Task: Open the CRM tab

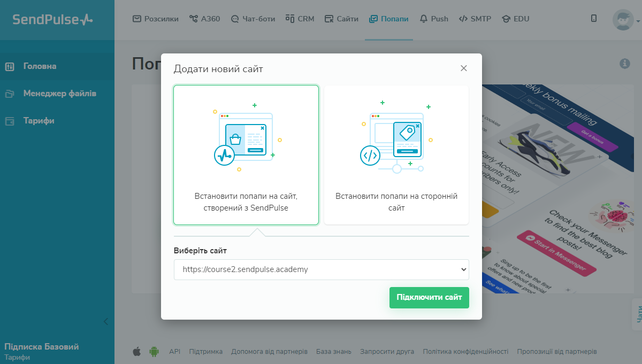Action: coord(300,19)
